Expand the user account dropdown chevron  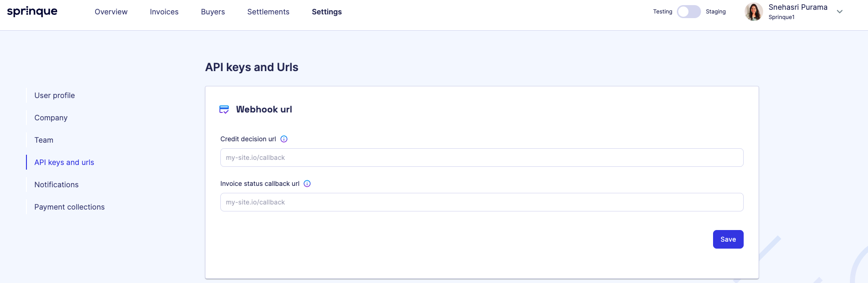point(840,12)
